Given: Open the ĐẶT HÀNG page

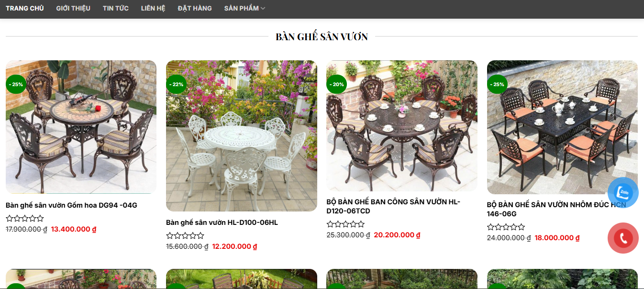Looking at the screenshot, I should (x=195, y=8).
